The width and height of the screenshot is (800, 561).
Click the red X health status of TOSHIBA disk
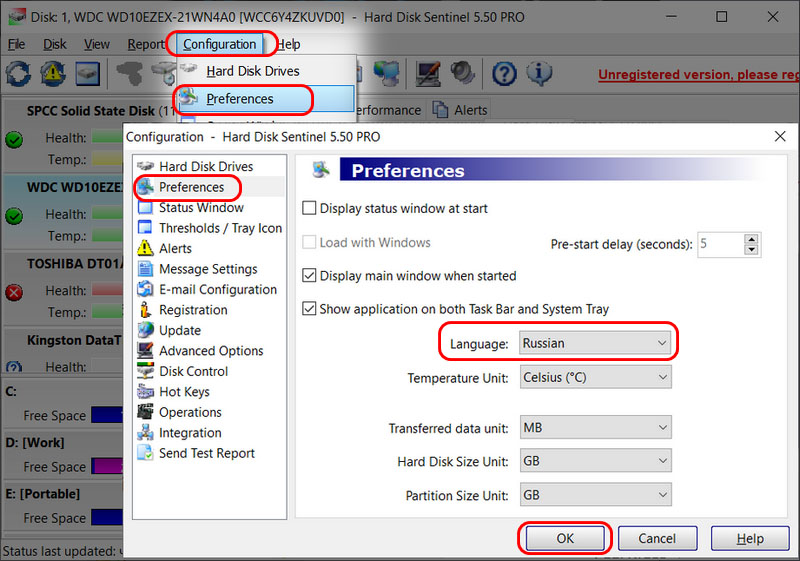pyautogui.click(x=14, y=292)
